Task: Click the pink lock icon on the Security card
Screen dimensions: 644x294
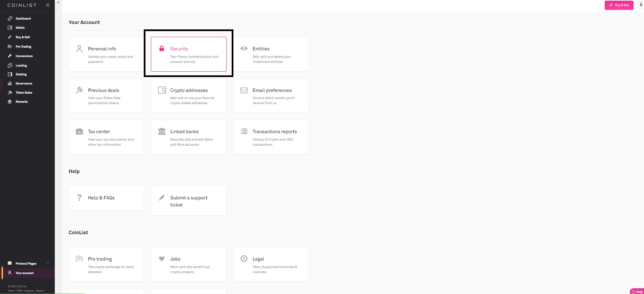Action: click(162, 48)
